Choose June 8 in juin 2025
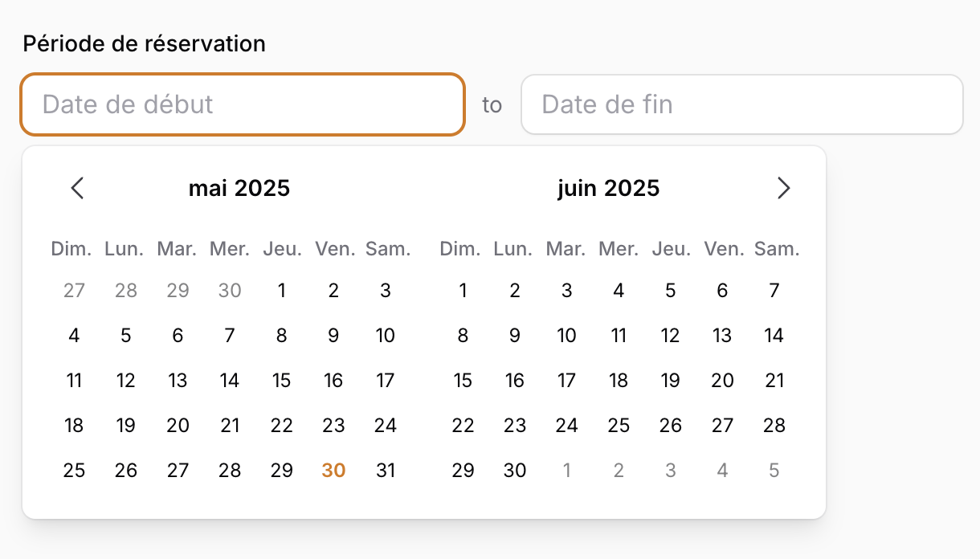 coord(463,335)
